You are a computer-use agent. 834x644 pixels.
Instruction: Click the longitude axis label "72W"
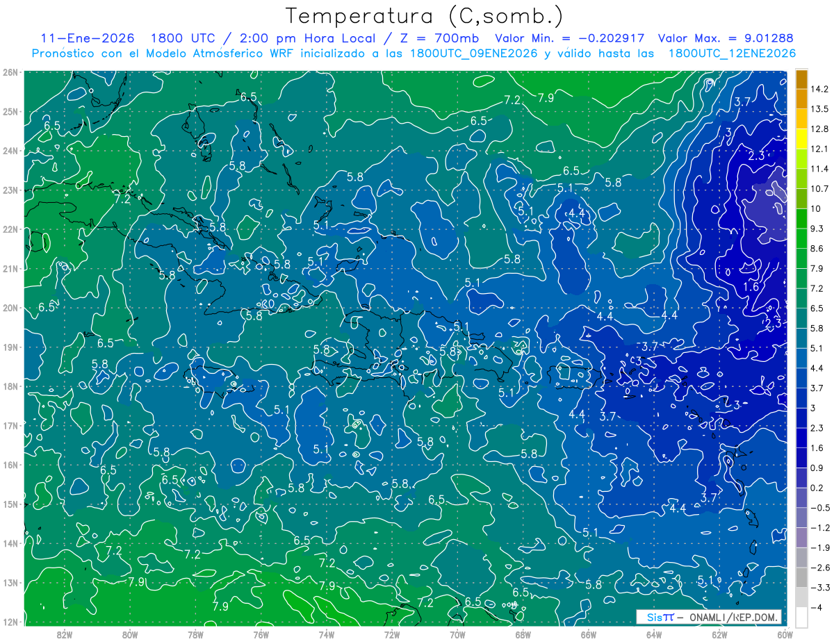[392, 634]
